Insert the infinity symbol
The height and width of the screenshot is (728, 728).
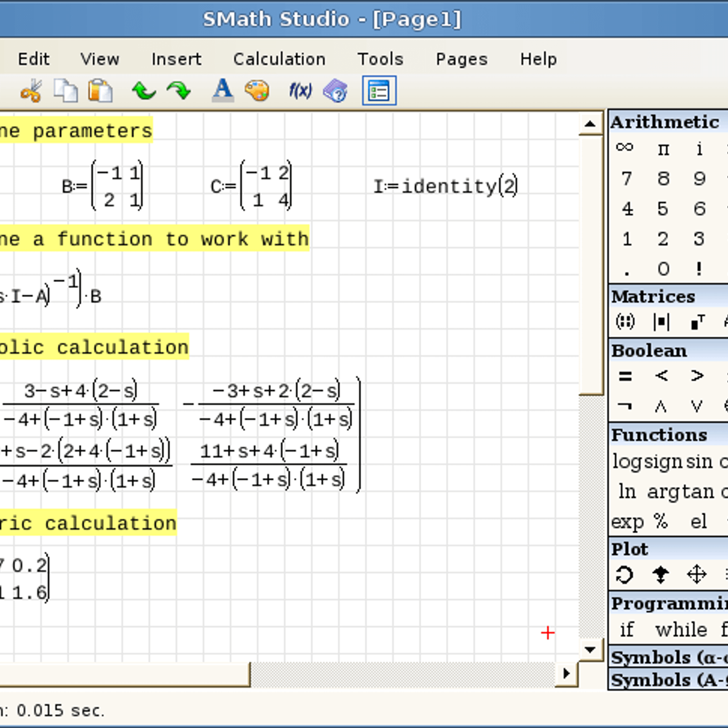click(x=625, y=147)
